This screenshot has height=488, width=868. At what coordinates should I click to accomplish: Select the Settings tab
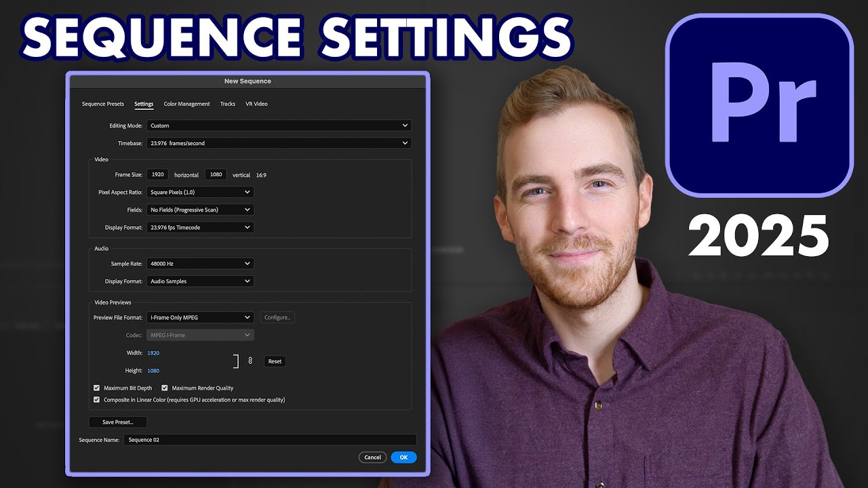(144, 104)
